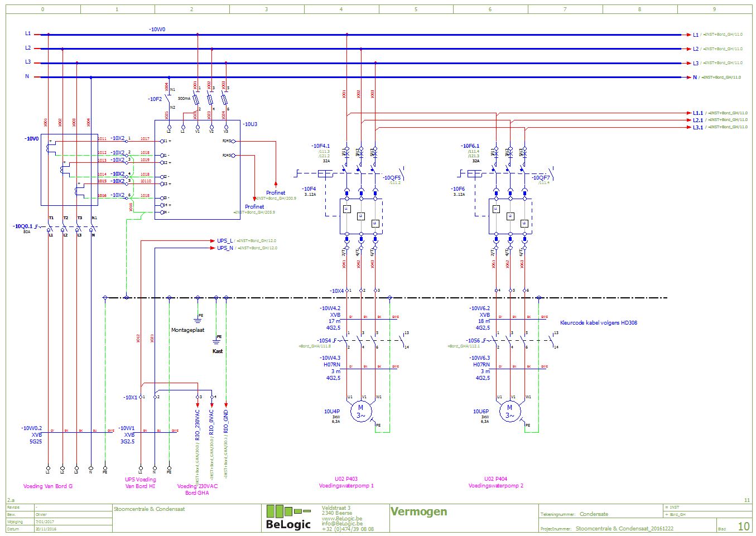Click the PE ground symbol above Montageplaat
This screenshot has width=756, height=536.
[198, 318]
